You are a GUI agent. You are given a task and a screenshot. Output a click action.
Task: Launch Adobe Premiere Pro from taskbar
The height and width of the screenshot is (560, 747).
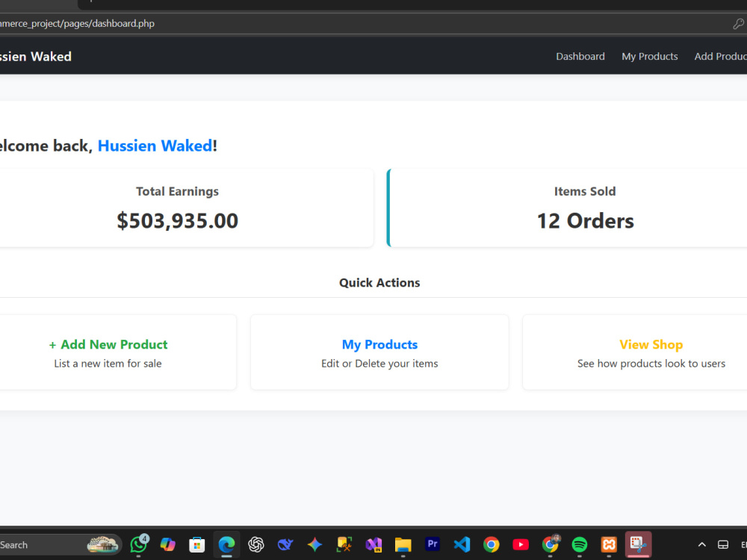tap(433, 544)
